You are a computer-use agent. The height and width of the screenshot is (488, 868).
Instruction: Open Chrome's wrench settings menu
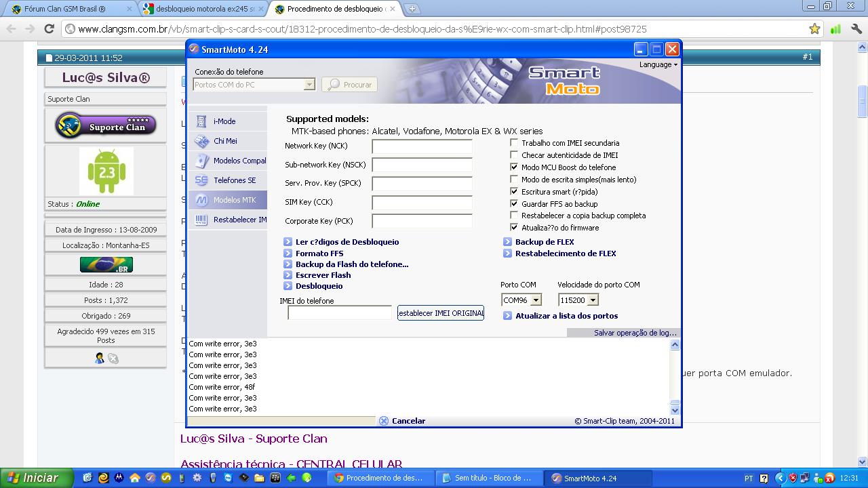pos(855,29)
